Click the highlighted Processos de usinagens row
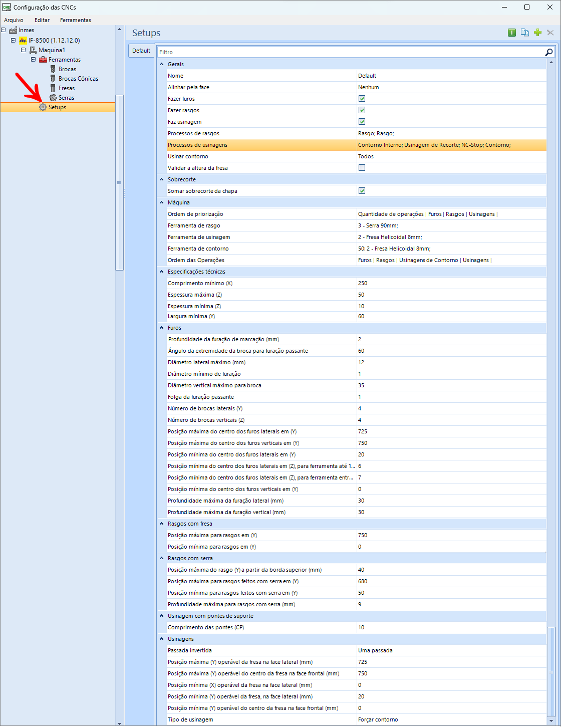 pos(357,145)
